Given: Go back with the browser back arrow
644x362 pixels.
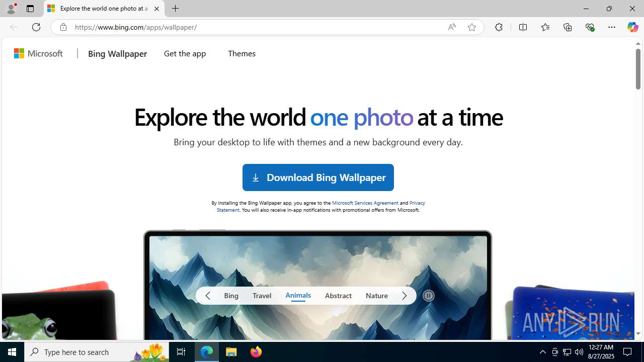Looking at the screenshot, I should coord(14,27).
